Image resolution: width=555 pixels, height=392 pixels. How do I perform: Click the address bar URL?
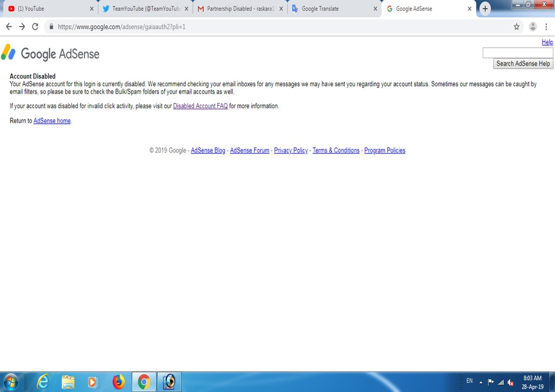pyautogui.click(x=122, y=27)
